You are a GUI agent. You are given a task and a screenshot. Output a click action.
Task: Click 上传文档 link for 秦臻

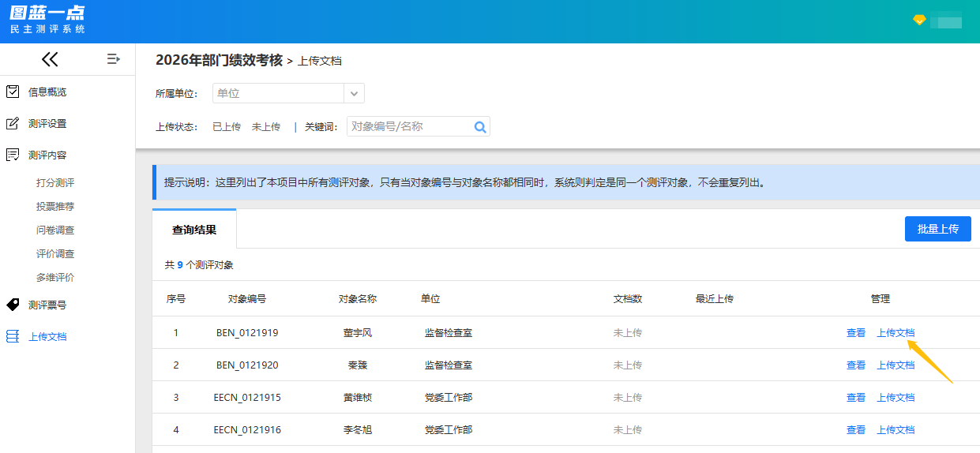[x=896, y=365]
